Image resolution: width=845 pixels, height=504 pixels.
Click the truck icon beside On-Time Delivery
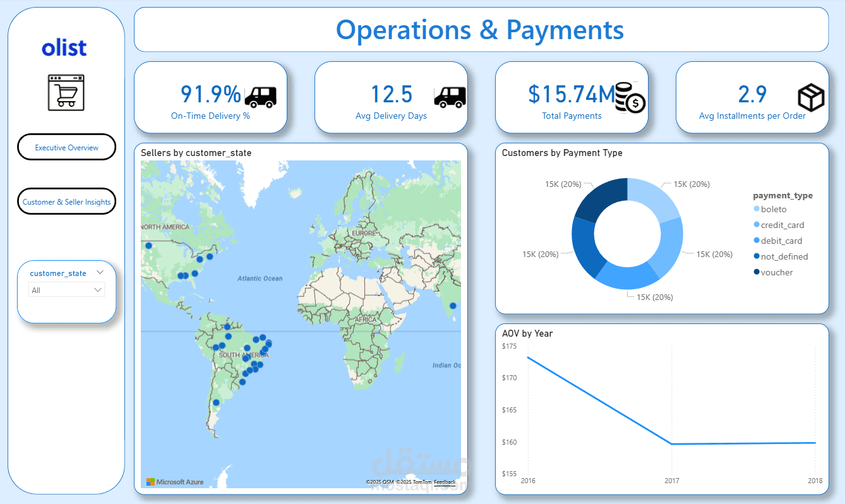(260, 97)
